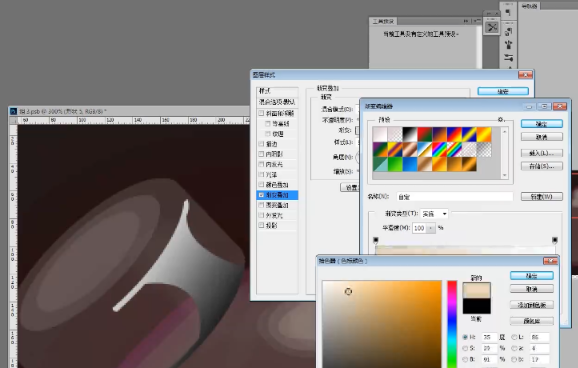Viewport: 578px width, 368px height.
Task: Collapse the Tool Presets panel with double-arrow icon
Action: (466, 21)
